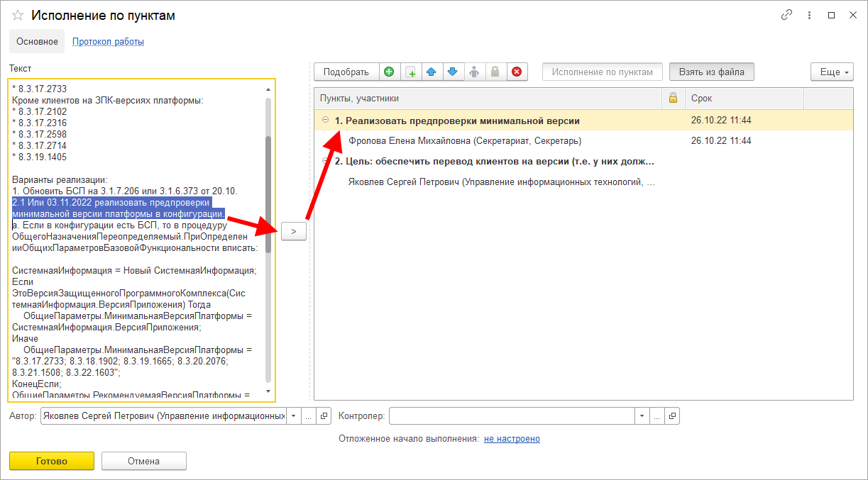Open the Протокол работы tab
This screenshot has width=868, height=480.
[108, 42]
